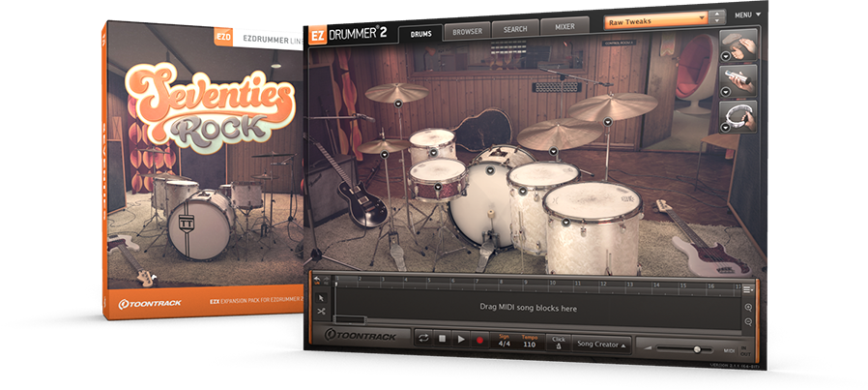Click bar 5 on the timeline ruler
This screenshot has width=868, height=390.
coord(429,280)
